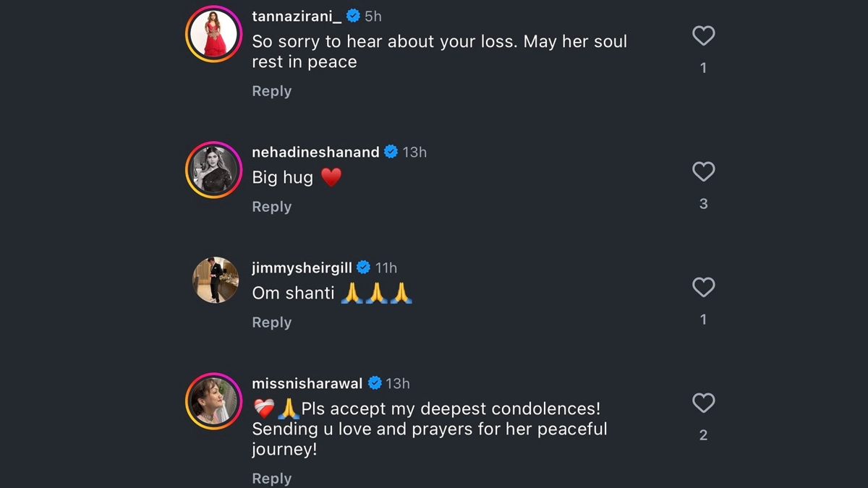Screen dimensions: 868x488
Task: Like jimmysheirgill's Om shanti comment
Action: point(703,288)
